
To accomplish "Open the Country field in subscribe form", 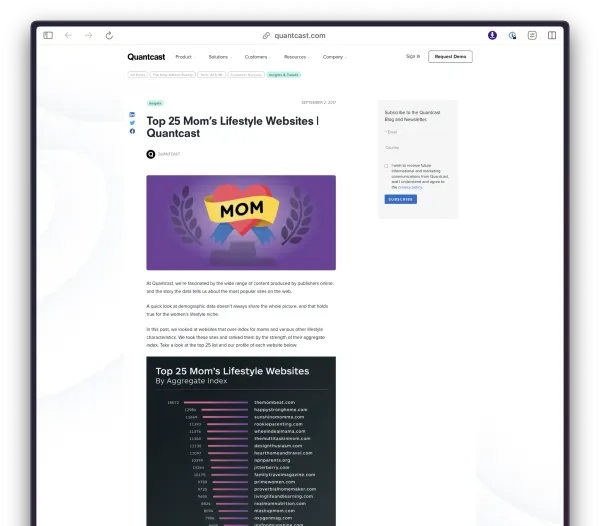I will (417, 148).
